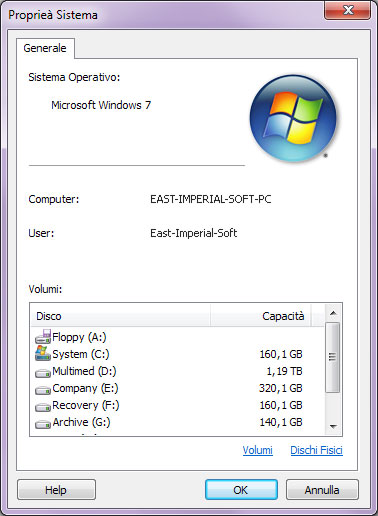Click the Annulla button
The height and width of the screenshot is (516, 378).
[x=322, y=490]
